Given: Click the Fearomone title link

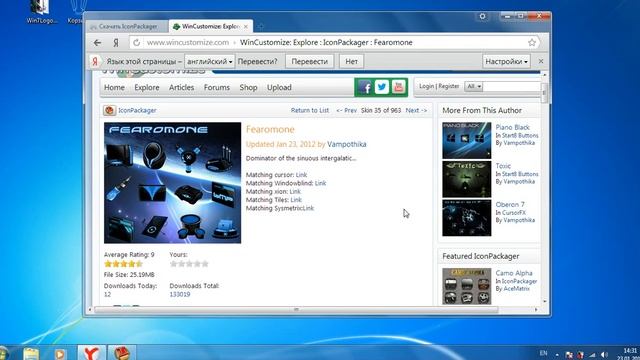Looking at the screenshot, I should (270, 129).
